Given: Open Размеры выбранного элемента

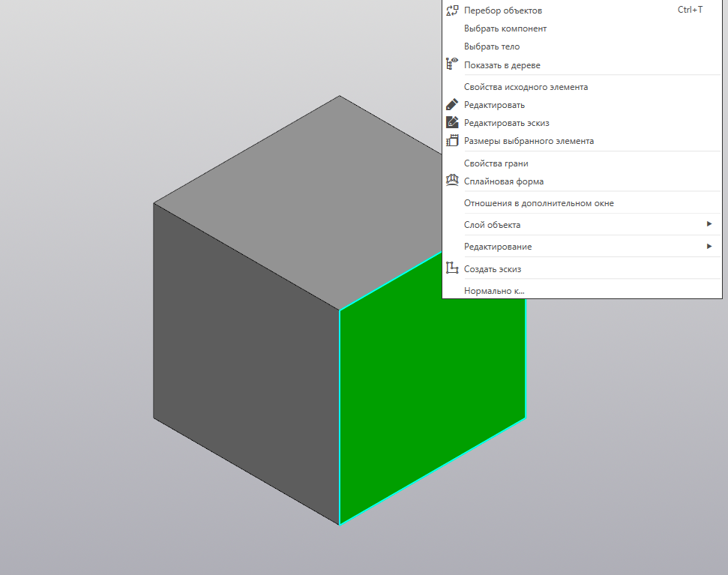Looking at the screenshot, I should tap(582, 141).
